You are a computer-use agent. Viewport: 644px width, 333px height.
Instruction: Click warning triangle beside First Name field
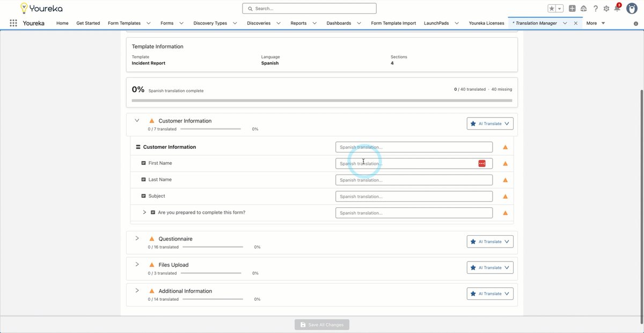[x=505, y=164]
